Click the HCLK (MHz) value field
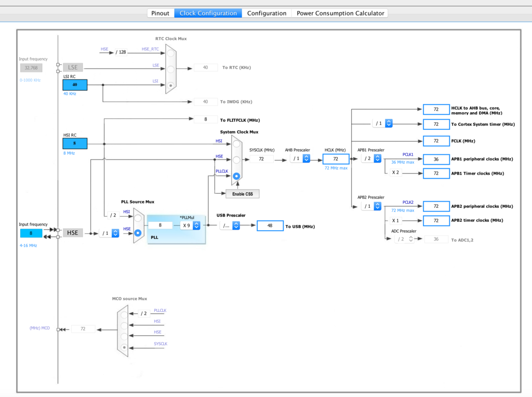This screenshot has width=532, height=397. pos(336,159)
